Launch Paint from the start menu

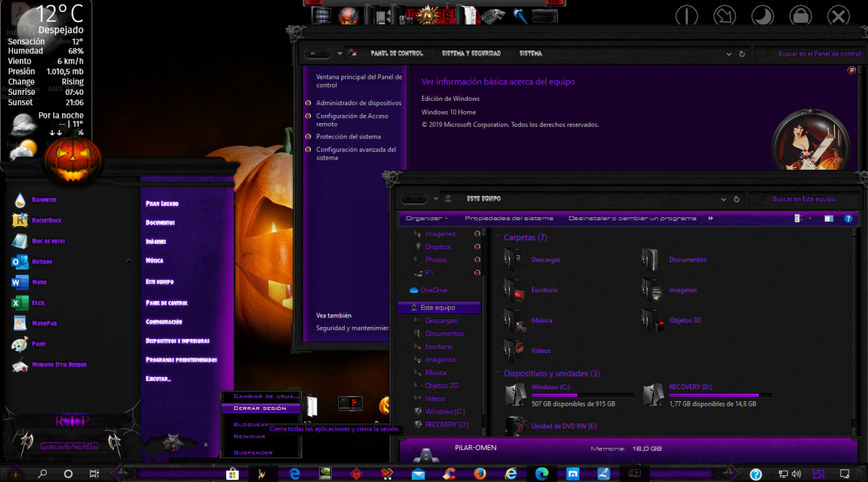[x=29, y=344]
